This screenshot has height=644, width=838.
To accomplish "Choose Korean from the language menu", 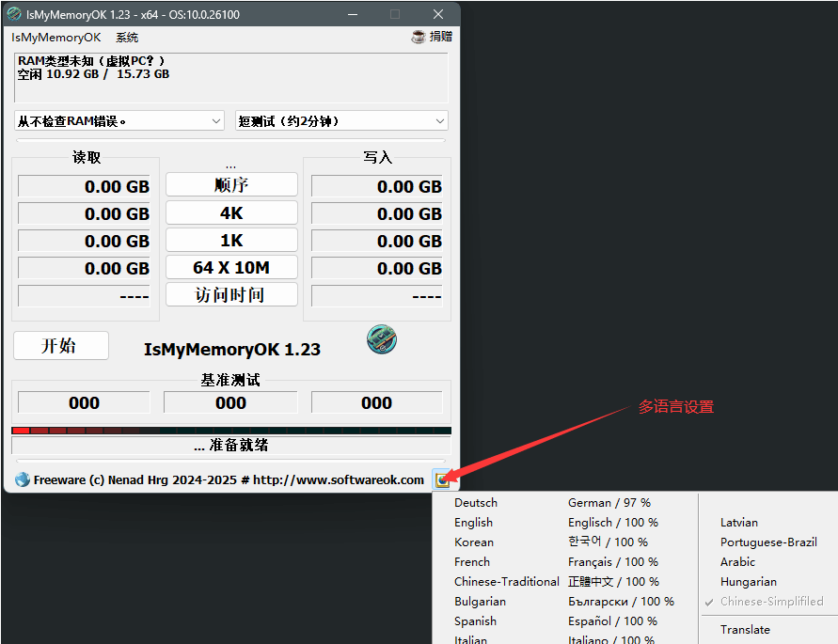I will click(474, 542).
